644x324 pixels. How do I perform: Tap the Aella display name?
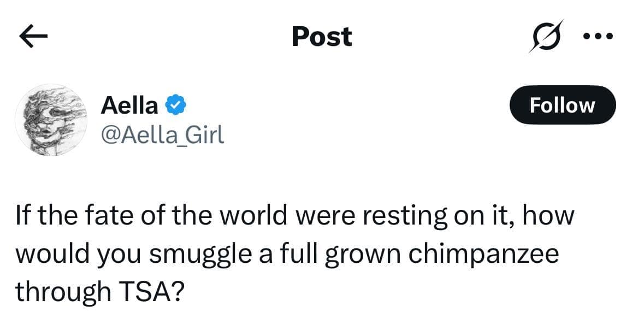pyautogui.click(x=129, y=105)
